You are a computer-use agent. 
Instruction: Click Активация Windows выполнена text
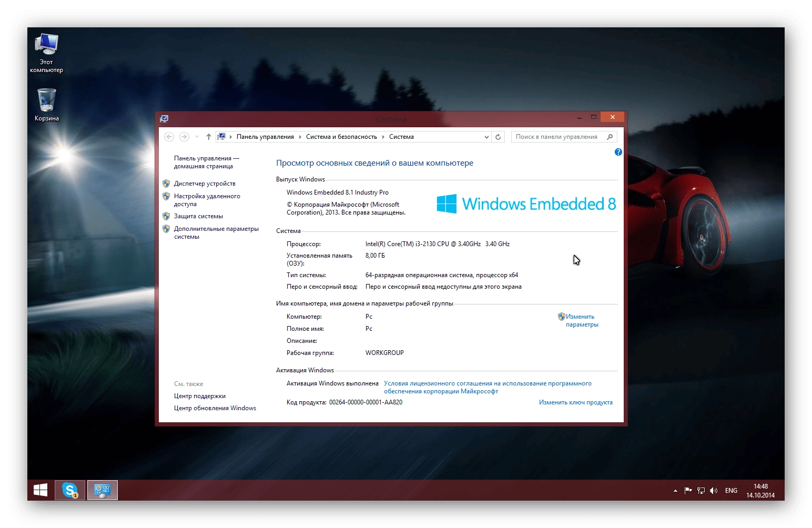coord(332,383)
